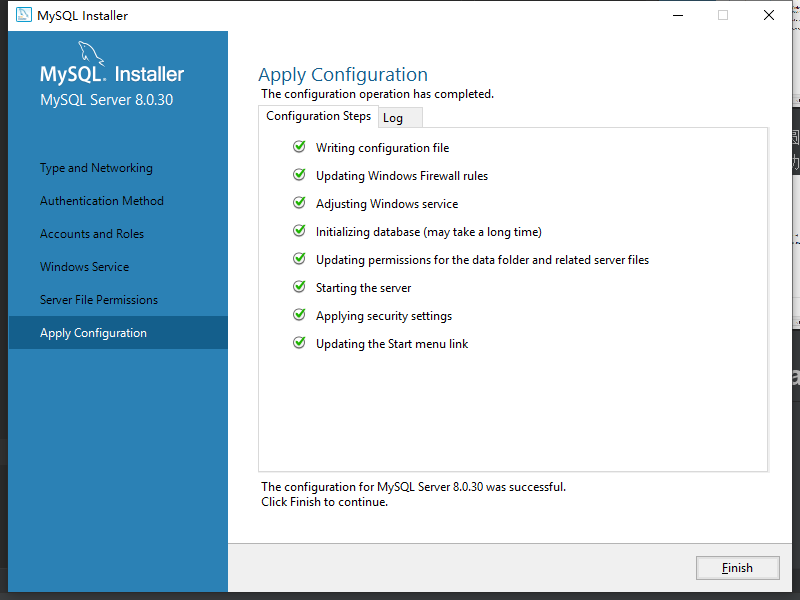Click the checkmark beside Updating Windows Firewall rules
The image size is (800, 600).
pyautogui.click(x=299, y=175)
